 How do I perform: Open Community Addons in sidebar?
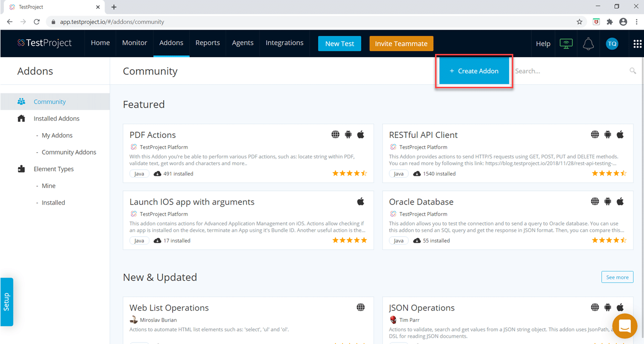69,152
